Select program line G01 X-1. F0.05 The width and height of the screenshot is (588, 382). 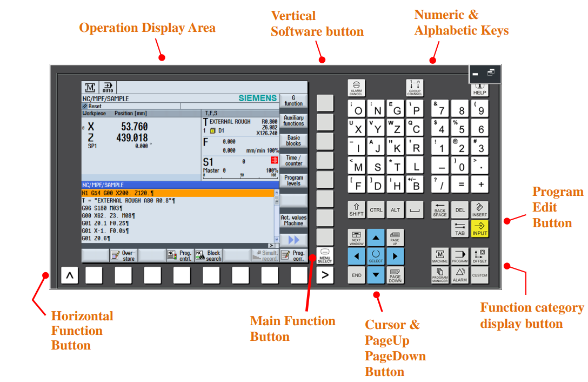pyautogui.click(x=178, y=230)
